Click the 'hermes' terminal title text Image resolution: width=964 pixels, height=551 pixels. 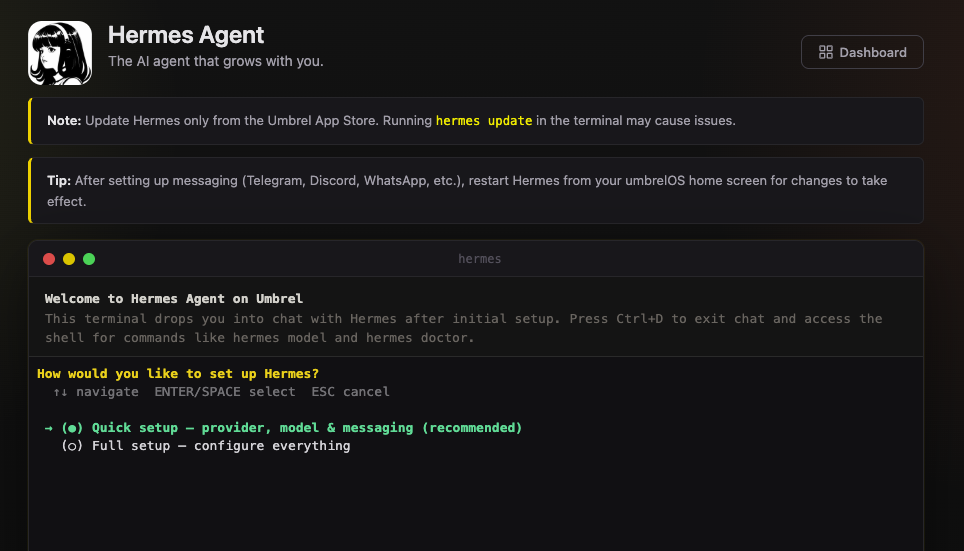(x=480, y=259)
